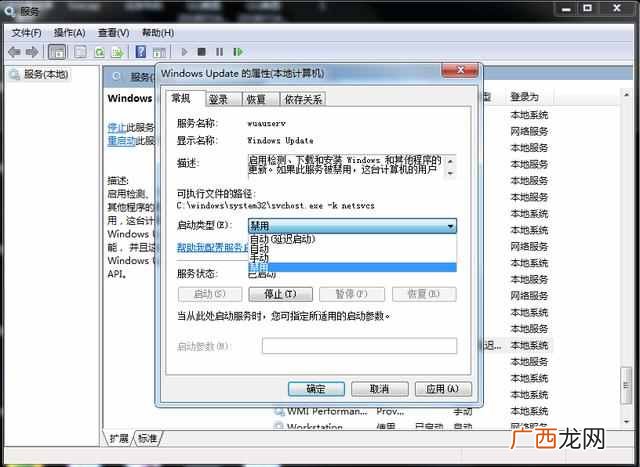Toggle the console tree pane icon
This screenshot has height=467, width=640.
point(57,52)
